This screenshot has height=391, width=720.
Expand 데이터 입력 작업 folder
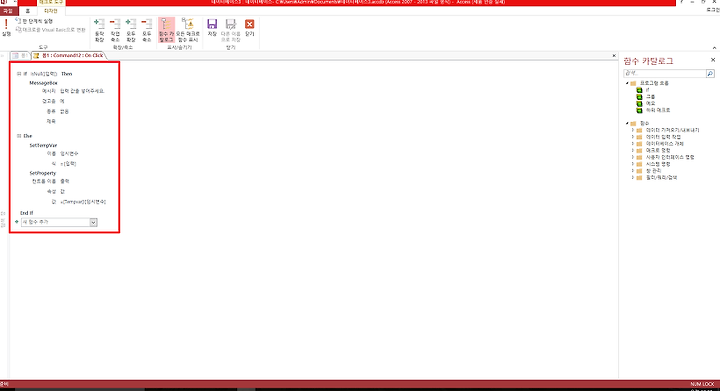pos(633,137)
